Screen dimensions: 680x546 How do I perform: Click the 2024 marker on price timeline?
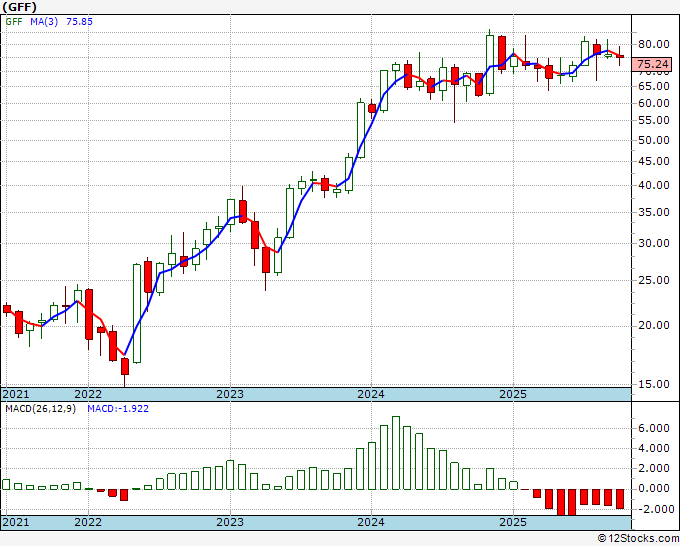371,394
